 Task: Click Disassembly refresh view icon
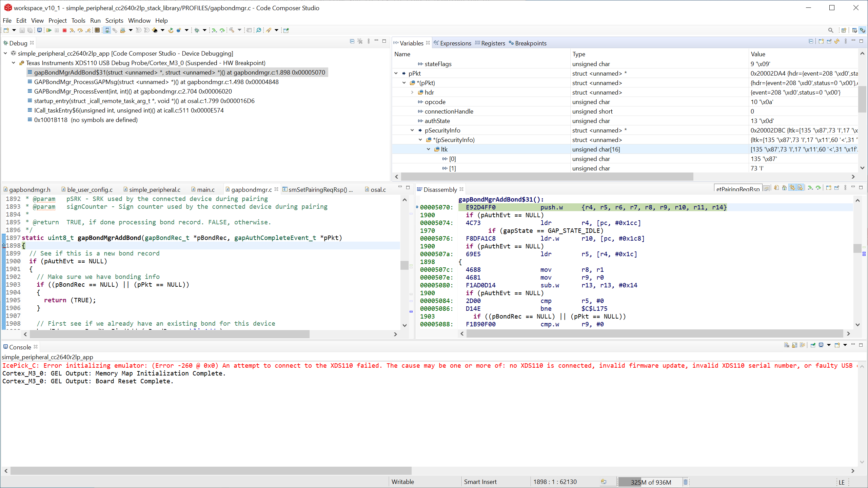pos(776,187)
